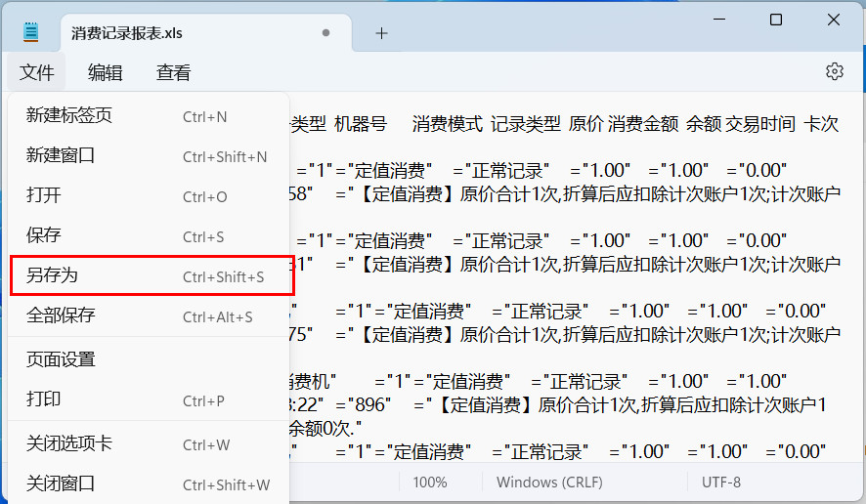Select the 保存 menu entry
Viewport: 866px width, 504px height.
click(150, 235)
